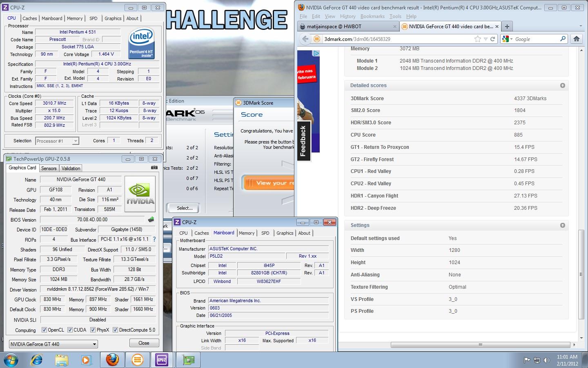The image size is (588, 368).
Task: Toggle the OpenCL checkbox in GPU-Z
Action: coord(44,330)
